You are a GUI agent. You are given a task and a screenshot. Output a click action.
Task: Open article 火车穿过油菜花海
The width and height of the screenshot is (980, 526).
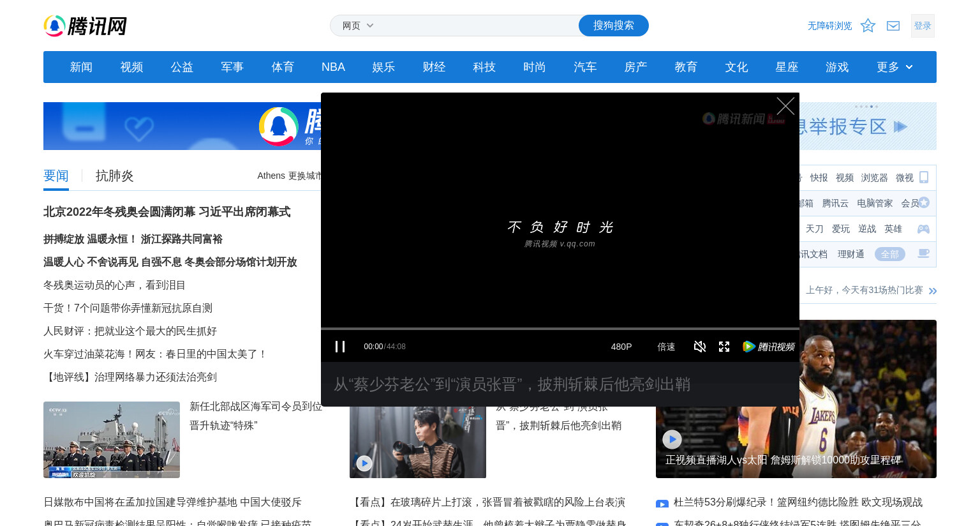tap(156, 354)
